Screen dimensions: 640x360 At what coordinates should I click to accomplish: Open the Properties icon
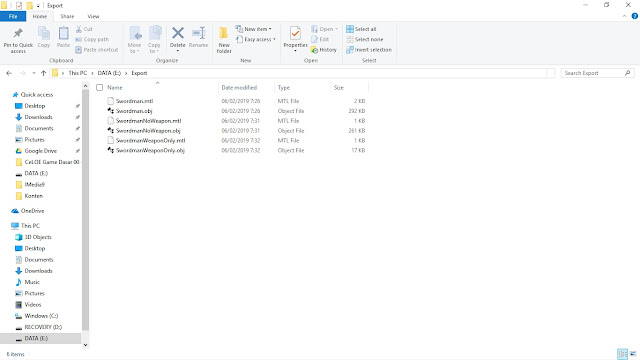[295, 33]
